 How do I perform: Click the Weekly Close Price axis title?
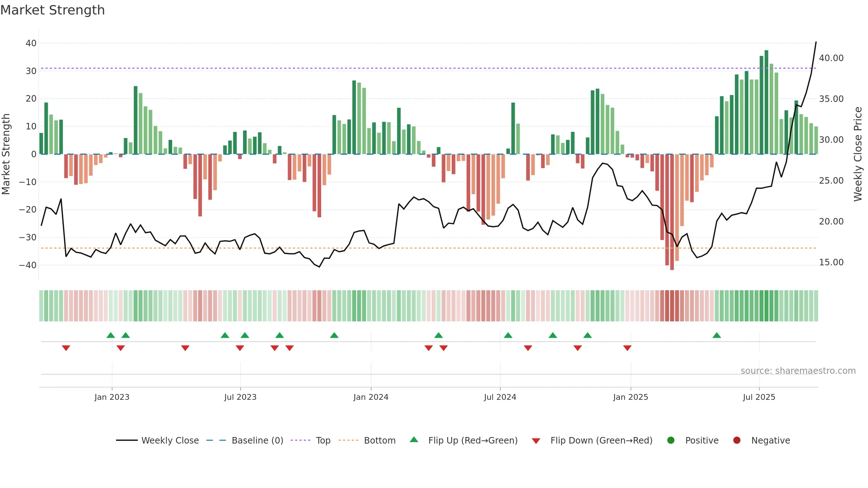tap(858, 154)
